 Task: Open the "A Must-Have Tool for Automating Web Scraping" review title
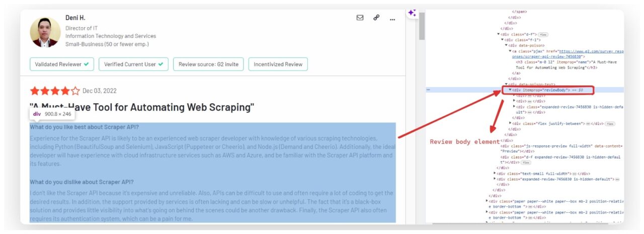pos(142,107)
